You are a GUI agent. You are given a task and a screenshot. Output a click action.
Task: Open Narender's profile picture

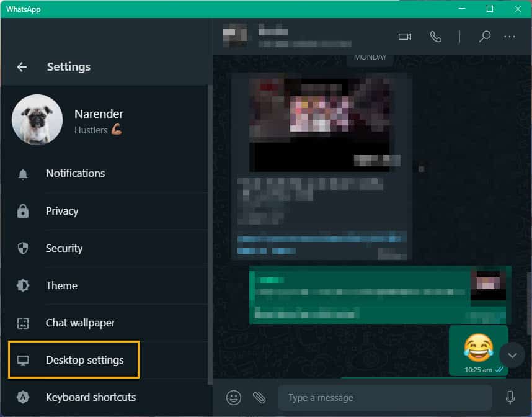pos(37,120)
